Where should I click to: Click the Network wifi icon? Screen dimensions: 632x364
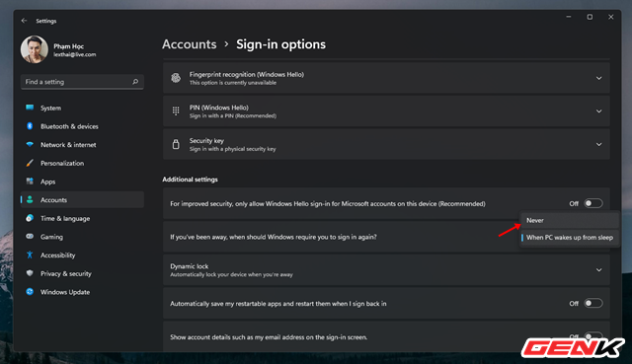(x=30, y=145)
